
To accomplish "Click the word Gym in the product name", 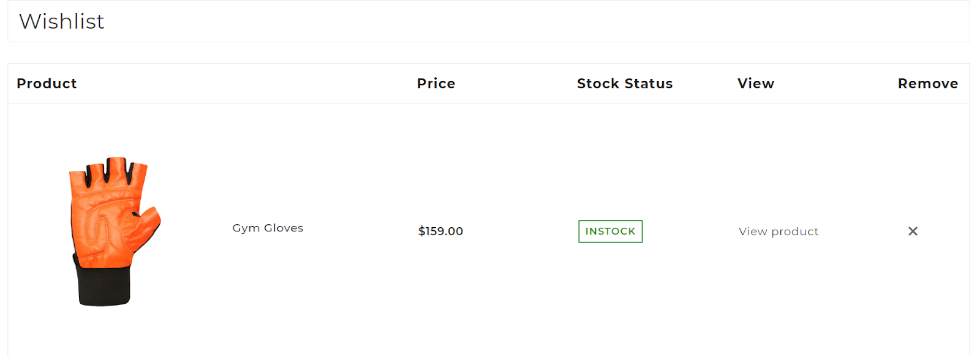I will (246, 228).
